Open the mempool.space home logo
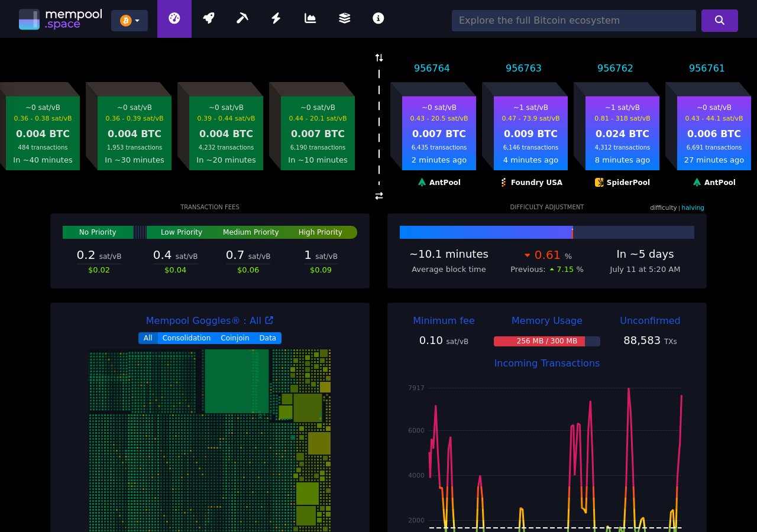The height and width of the screenshot is (532, 757). point(60,20)
